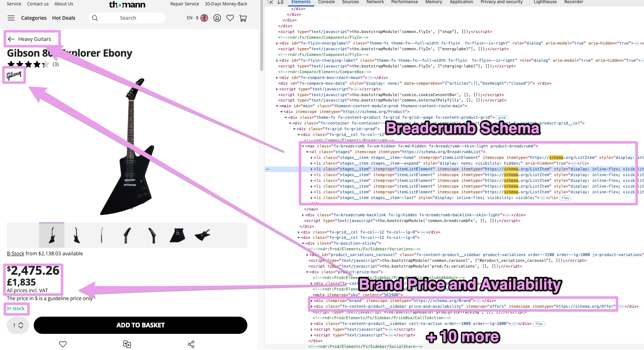Open the customer account icon

[x=217, y=18]
